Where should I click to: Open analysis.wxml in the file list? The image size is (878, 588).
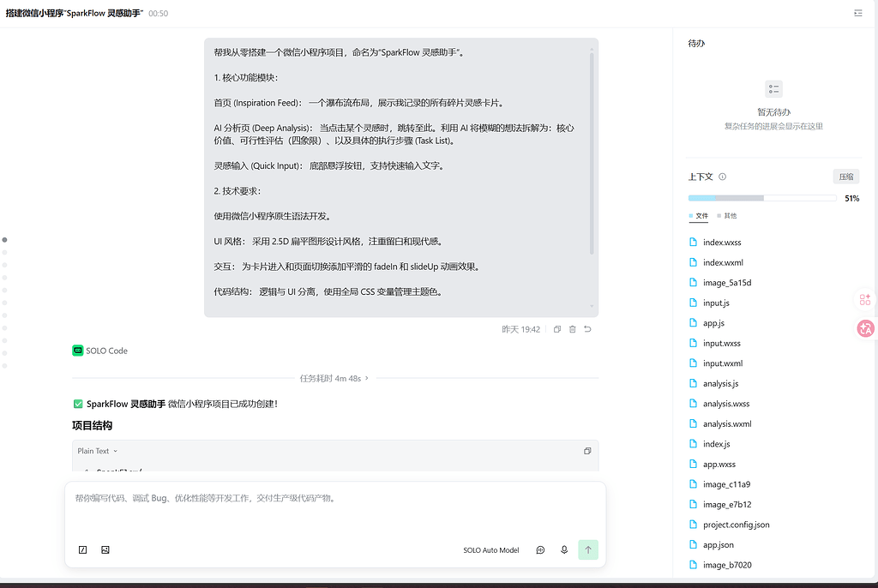[x=727, y=424]
